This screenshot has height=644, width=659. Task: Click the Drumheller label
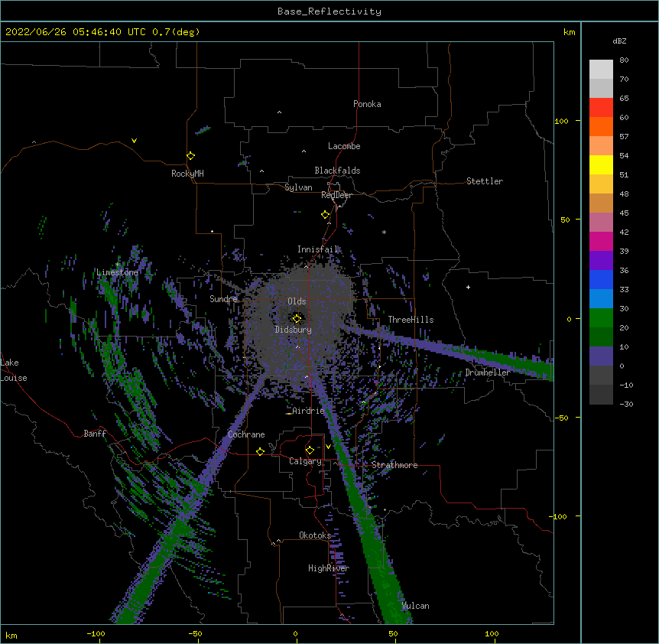pyautogui.click(x=488, y=372)
